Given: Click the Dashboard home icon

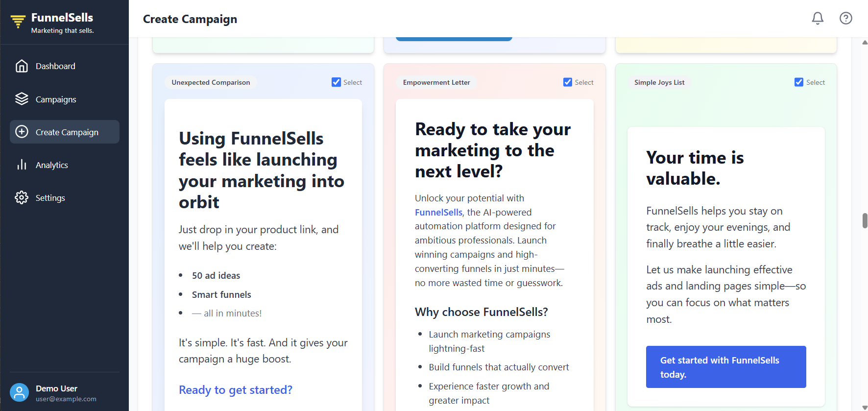Looking at the screenshot, I should (22, 66).
